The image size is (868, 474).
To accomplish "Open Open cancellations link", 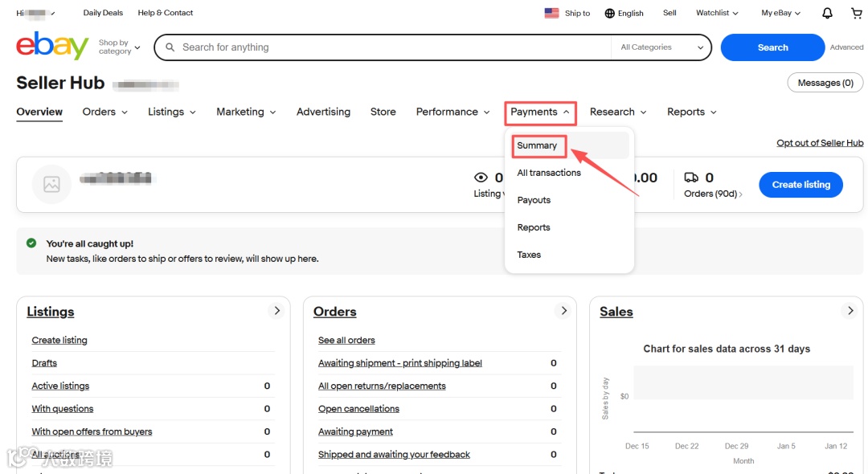I will pos(358,409).
